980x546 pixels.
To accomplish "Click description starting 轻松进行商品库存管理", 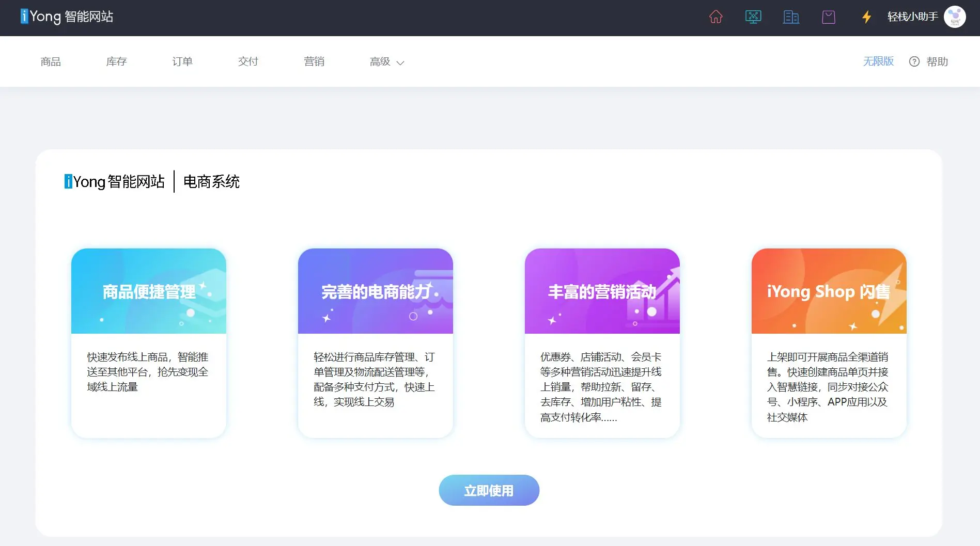I will click(x=375, y=379).
